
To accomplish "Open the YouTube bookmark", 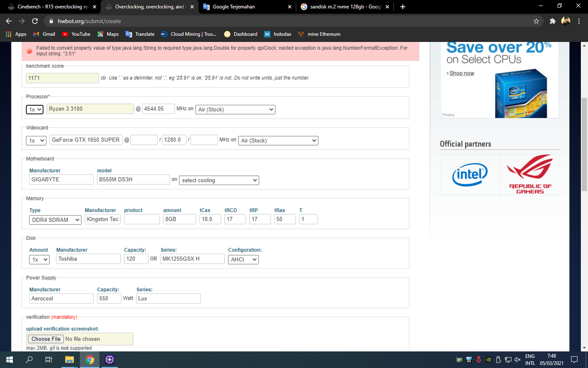I will (x=76, y=34).
